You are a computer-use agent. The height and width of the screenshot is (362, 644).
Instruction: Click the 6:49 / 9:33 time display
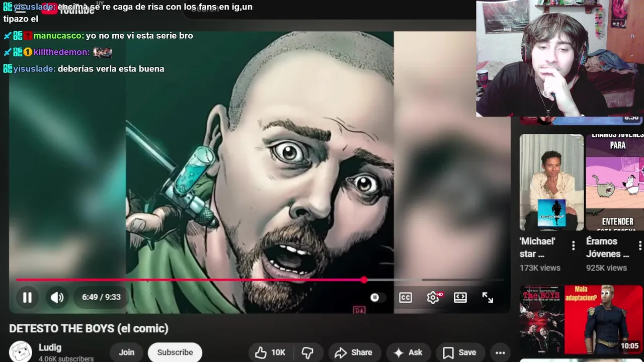101,297
